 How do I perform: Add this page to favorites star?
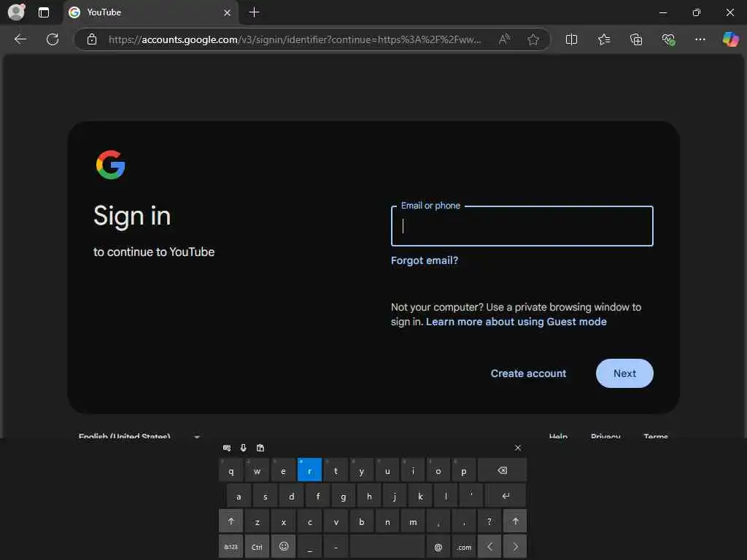533,39
